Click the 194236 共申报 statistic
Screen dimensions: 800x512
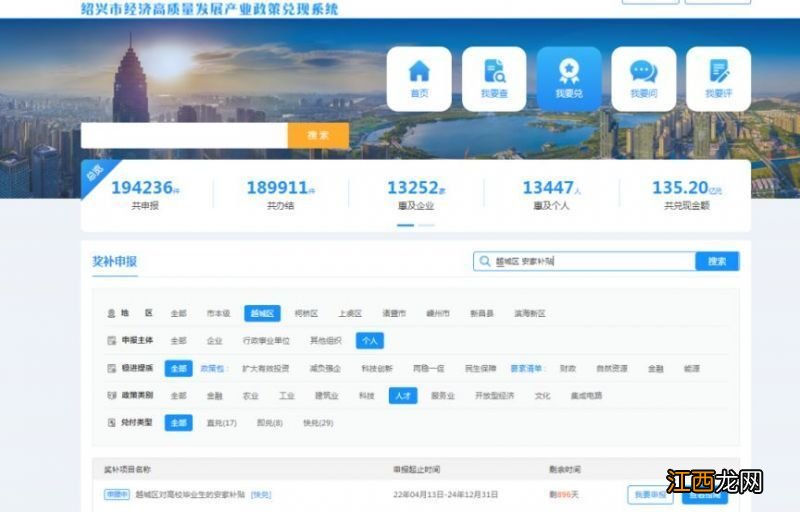tap(145, 194)
